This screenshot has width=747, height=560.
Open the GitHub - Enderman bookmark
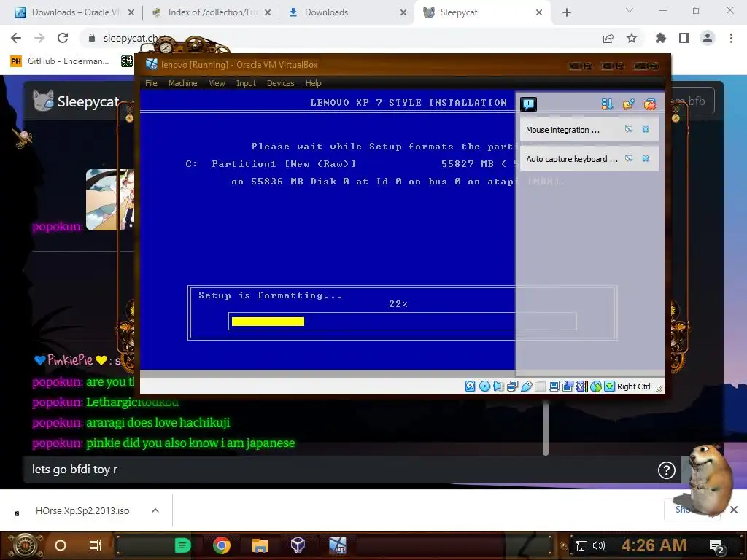(60, 61)
